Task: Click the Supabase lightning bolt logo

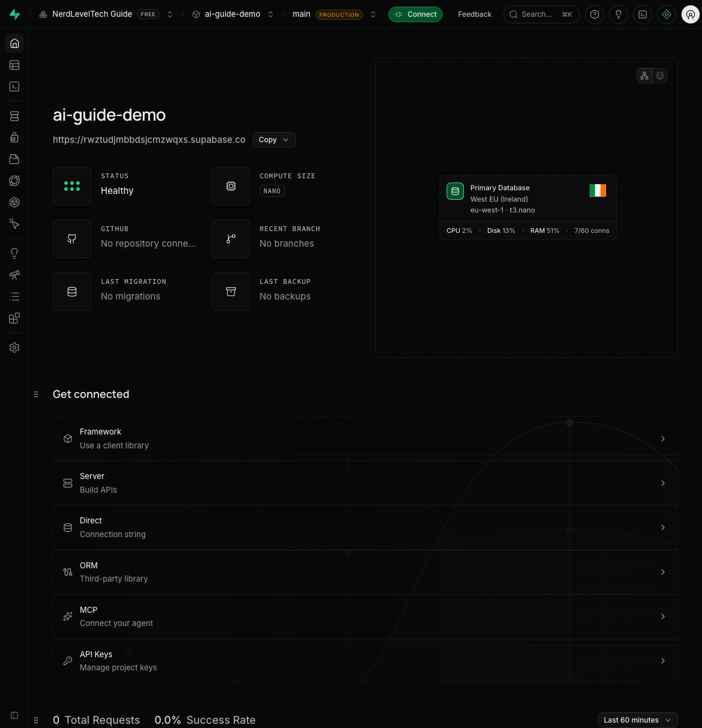Action: pos(14,14)
